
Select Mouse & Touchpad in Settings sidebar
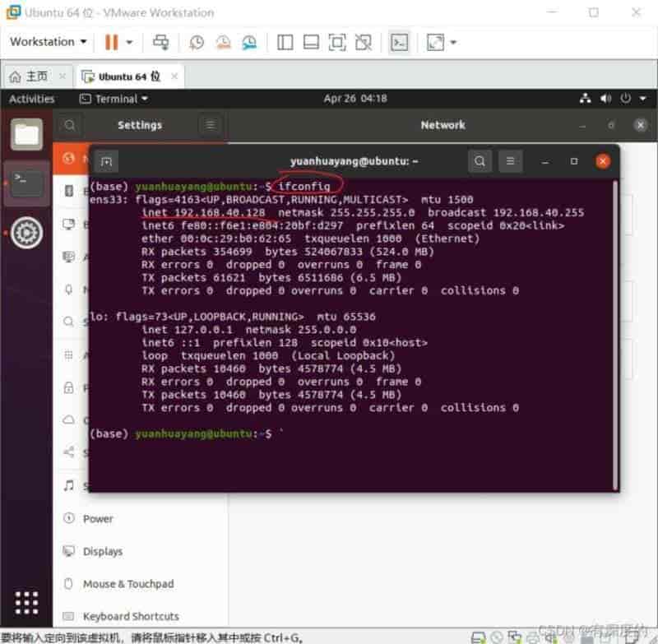click(127, 584)
